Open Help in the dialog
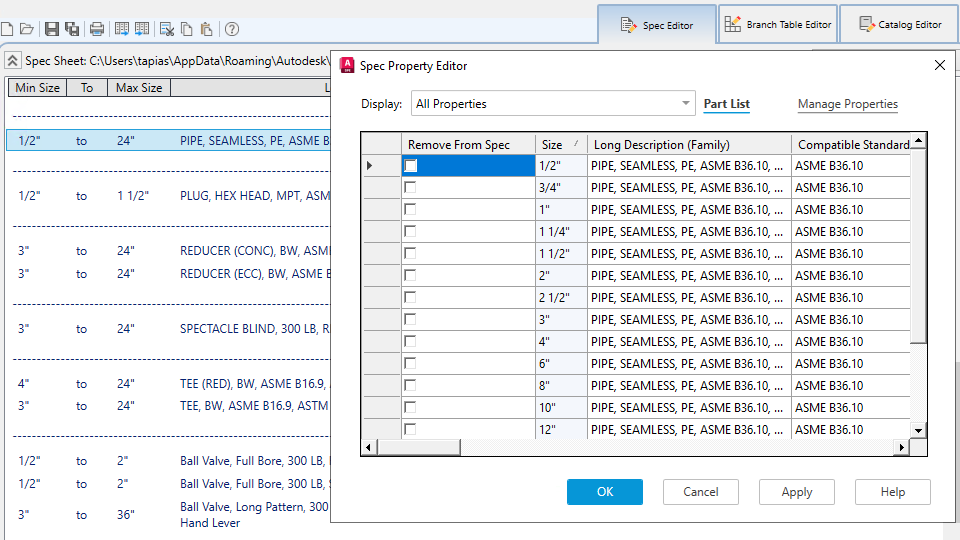 tap(893, 492)
